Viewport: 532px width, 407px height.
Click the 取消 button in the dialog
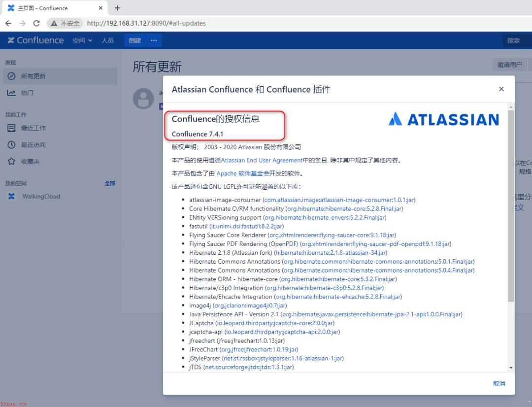tap(499, 383)
